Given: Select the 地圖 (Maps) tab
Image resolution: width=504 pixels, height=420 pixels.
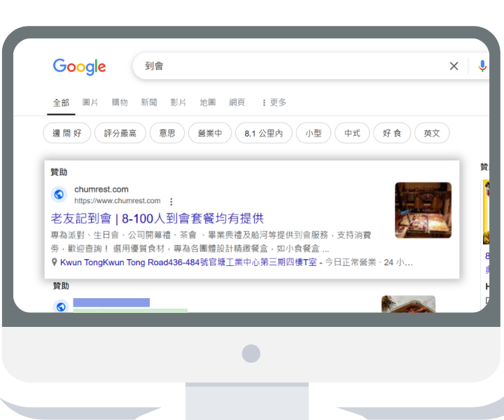Looking at the screenshot, I should coord(208,102).
